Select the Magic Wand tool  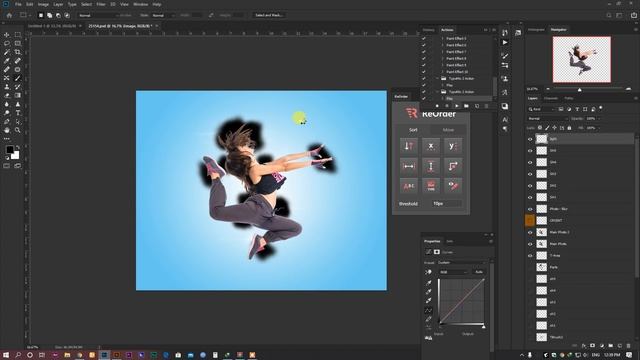[7, 52]
